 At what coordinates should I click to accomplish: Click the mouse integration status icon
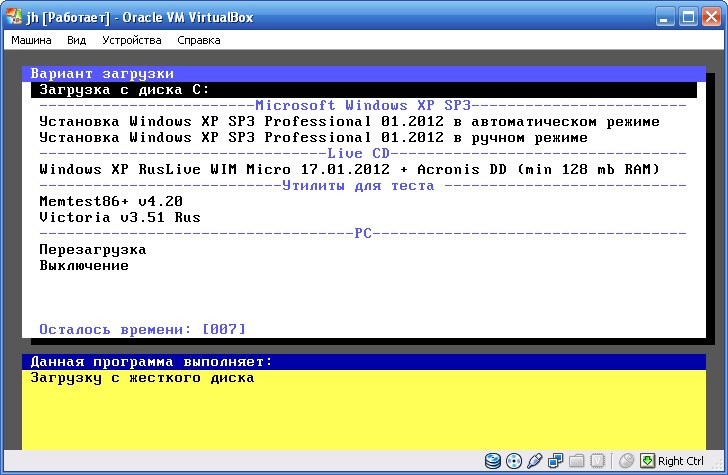626,461
